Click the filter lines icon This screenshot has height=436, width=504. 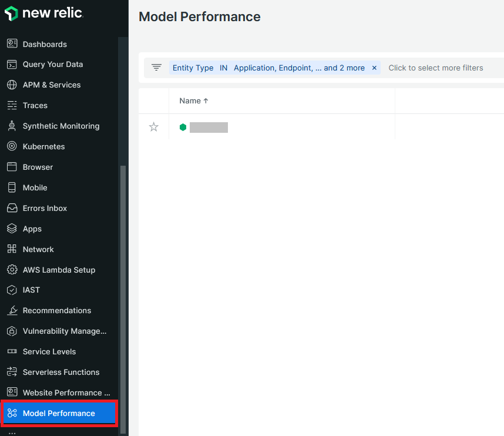[156, 68]
